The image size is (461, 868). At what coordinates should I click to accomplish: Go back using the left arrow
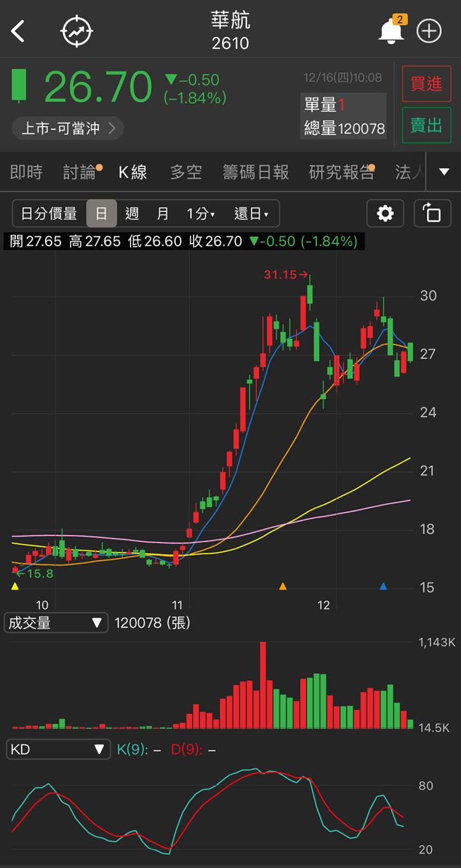tap(18, 31)
